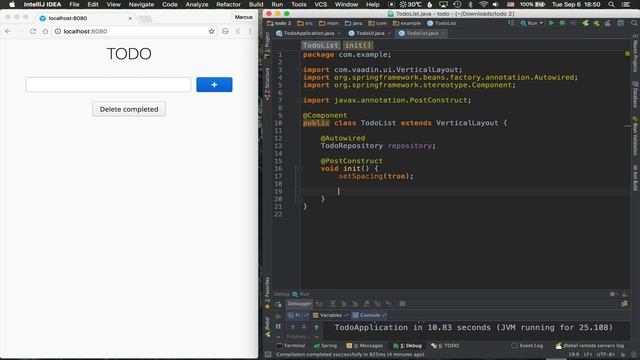Open the Navigate menu

click(x=141, y=4)
